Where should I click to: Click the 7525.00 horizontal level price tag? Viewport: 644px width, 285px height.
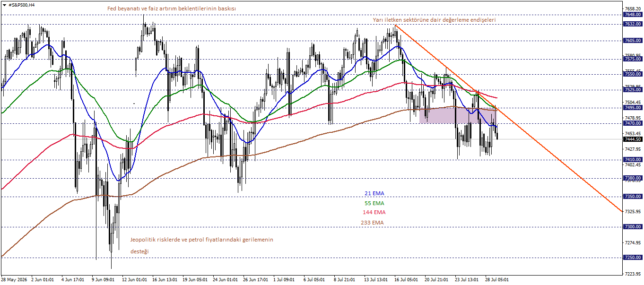[633, 89]
